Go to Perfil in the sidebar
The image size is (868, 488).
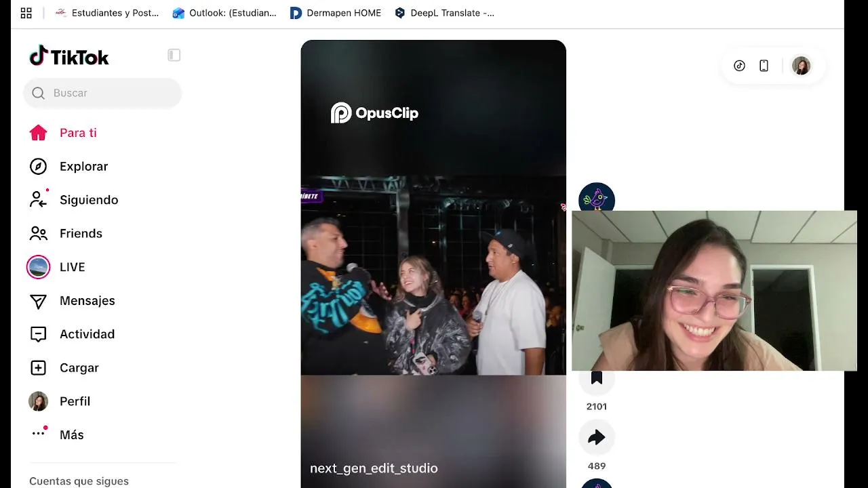point(60,401)
